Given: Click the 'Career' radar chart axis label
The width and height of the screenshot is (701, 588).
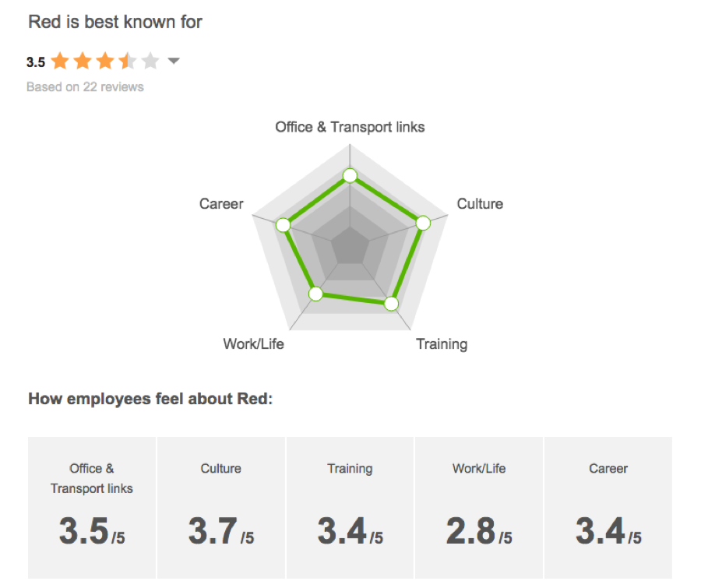Looking at the screenshot, I should point(221,204).
